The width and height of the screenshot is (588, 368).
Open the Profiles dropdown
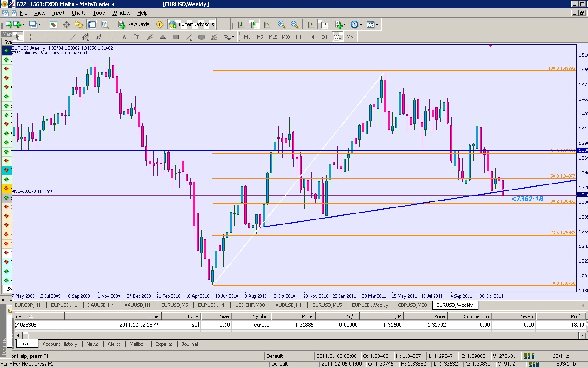[x=35, y=24]
